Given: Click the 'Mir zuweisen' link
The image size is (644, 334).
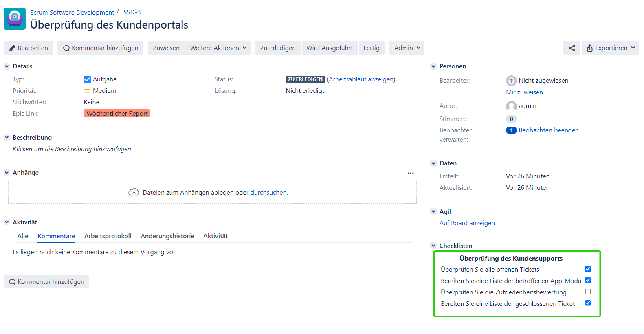Looking at the screenshot, I should pyautogui.click(x=524, y=92).
